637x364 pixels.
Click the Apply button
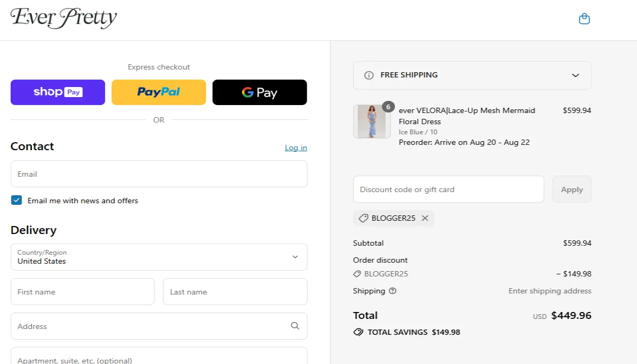572,189
